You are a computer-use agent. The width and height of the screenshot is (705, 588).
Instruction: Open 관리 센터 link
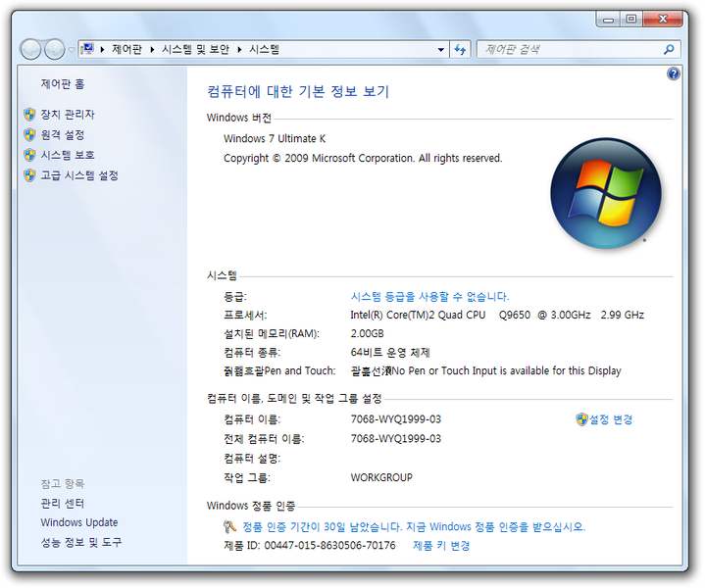click(x=63, y=504)
